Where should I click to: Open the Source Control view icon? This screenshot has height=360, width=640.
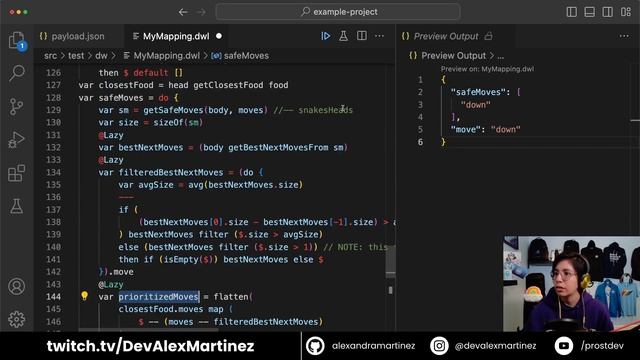tap(17, 107)
